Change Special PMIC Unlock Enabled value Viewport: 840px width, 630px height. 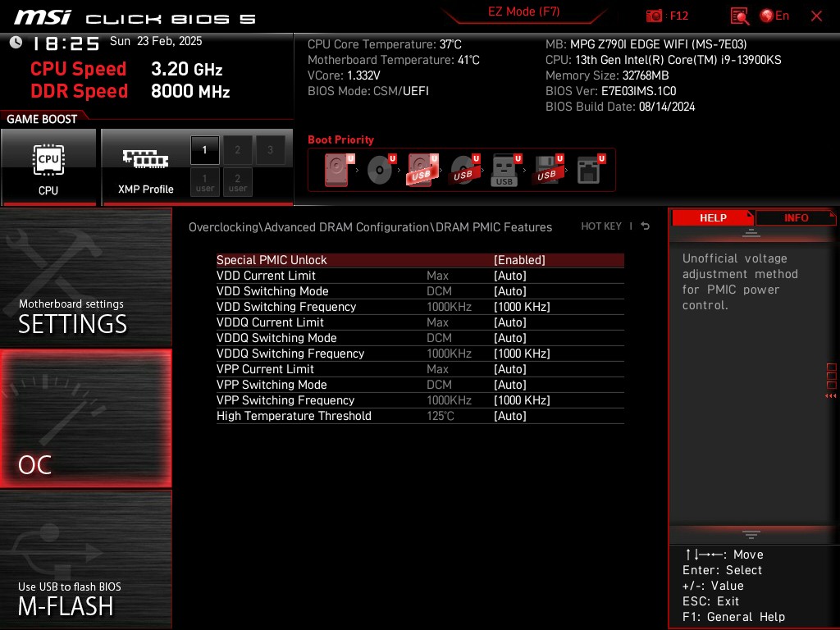click(519, 260)
